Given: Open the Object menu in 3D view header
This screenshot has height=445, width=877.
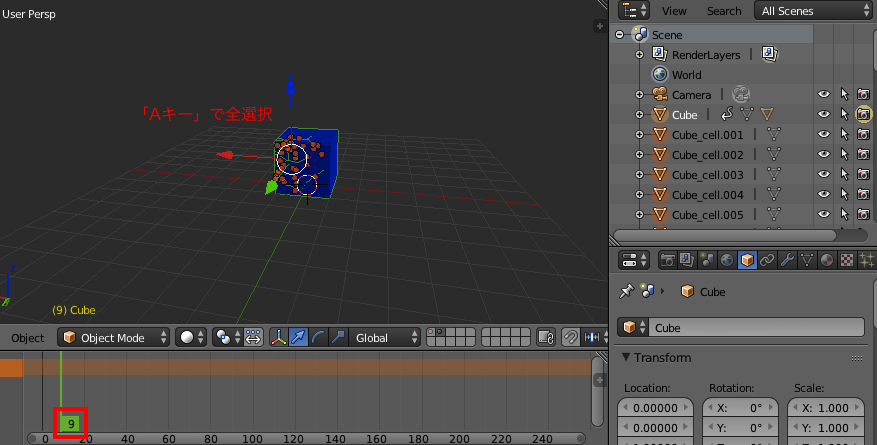Looking at the screenshot, I should [27, 338].
